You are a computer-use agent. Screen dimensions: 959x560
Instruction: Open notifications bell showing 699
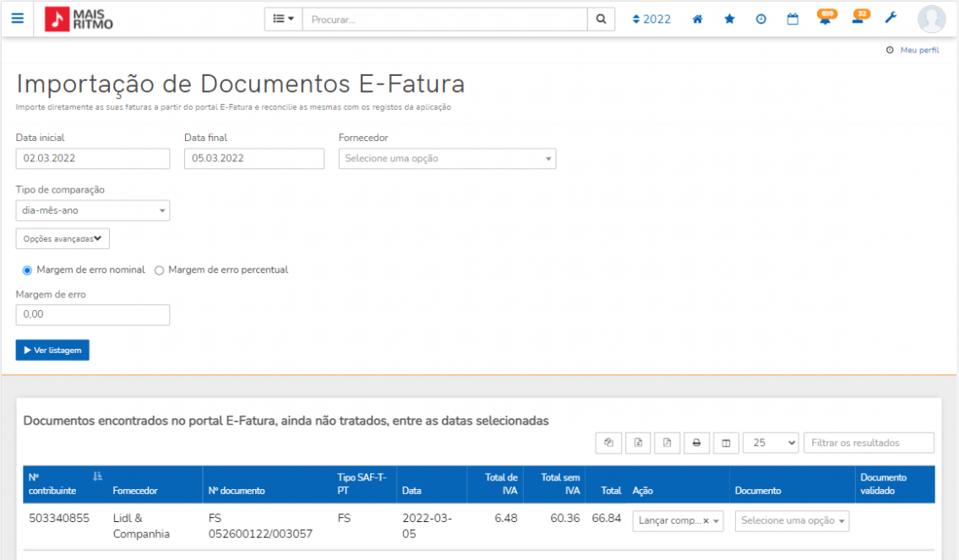coord(825,19)
